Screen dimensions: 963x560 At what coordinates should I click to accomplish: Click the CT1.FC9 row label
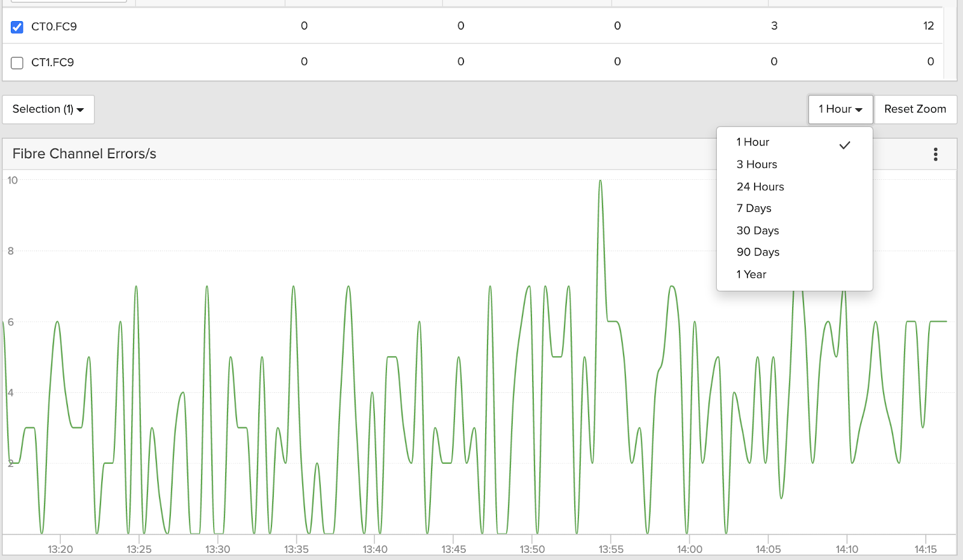52,63
